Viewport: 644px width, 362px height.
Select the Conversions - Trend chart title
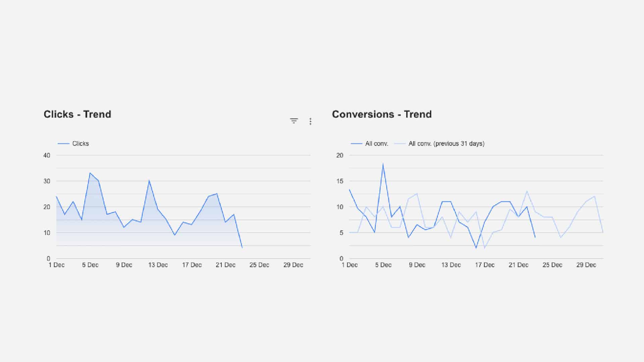pyautogui.click(x=382, y=114)
